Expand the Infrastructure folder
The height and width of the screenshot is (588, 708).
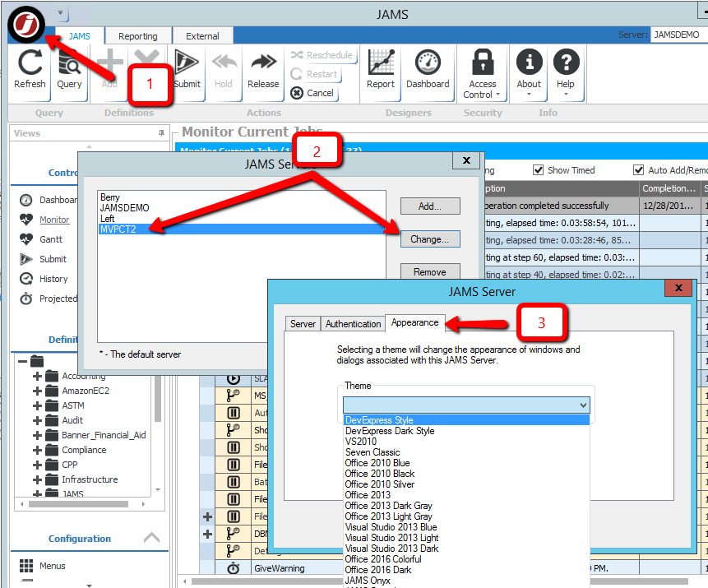(x=38, y=479)
